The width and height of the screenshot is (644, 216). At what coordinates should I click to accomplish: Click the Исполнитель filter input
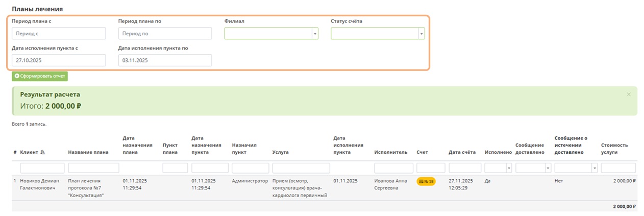(393, 168)
